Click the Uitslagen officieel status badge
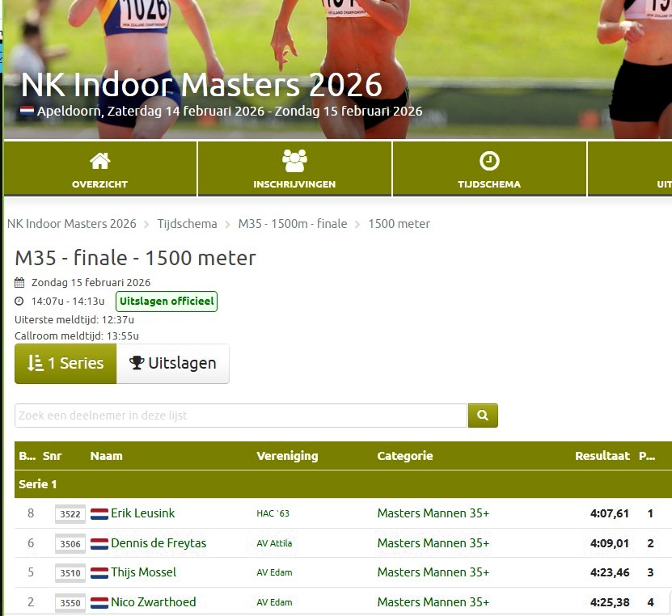This screenshot has height=616, width=672. pos(167,302)
